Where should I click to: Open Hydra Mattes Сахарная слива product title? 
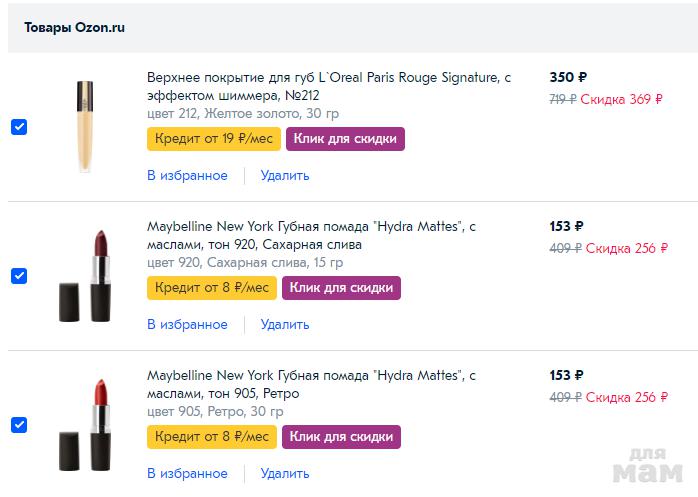tap(311, 235)
